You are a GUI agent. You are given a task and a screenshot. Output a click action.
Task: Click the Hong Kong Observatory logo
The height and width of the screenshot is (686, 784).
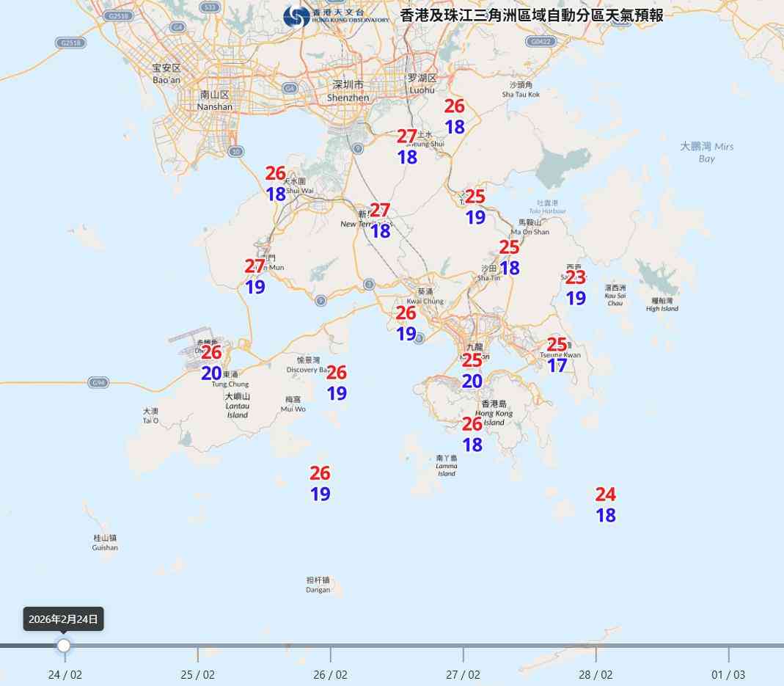click(296, 15)
